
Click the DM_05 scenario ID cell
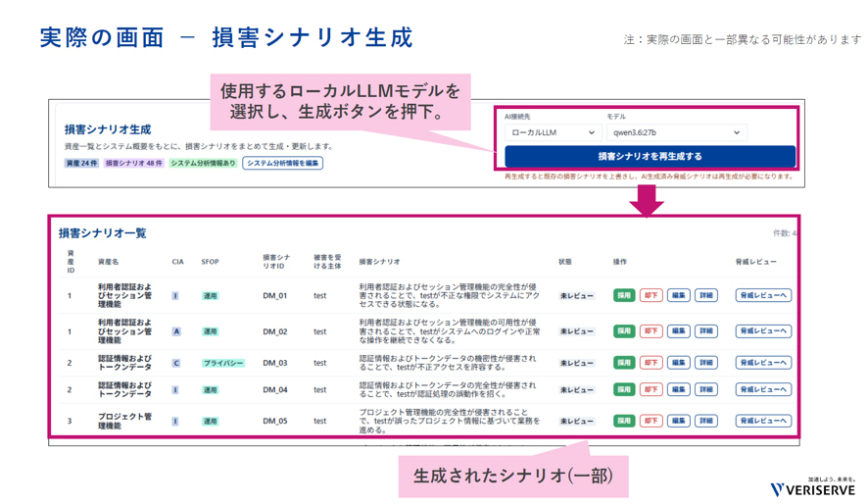[275, 421]
